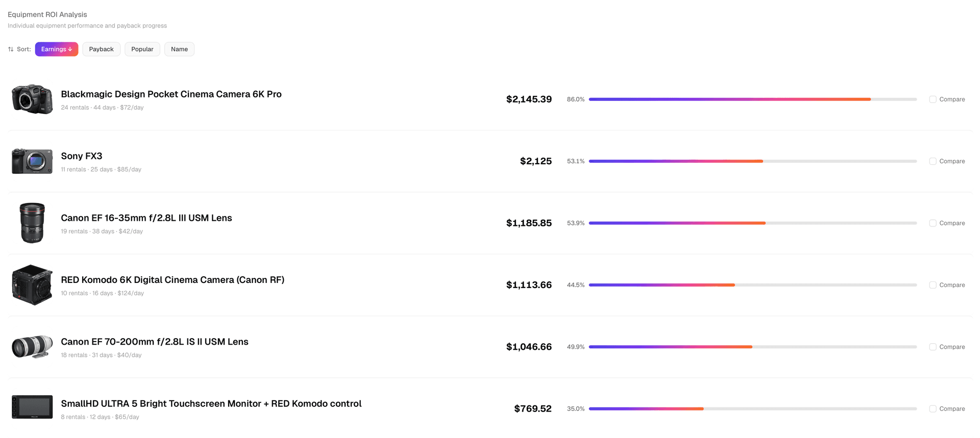Click the Canon EF 16-35mm lens image
980x438 pixels.
pyautogui.click(x=32, y=223)
